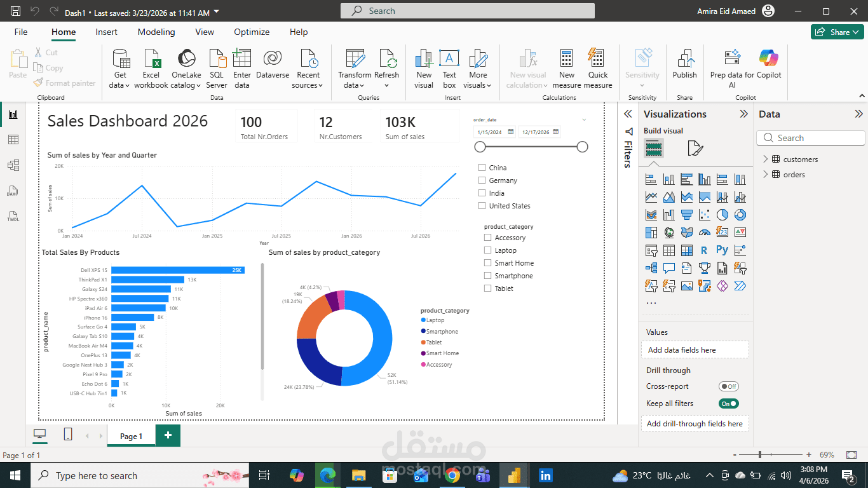This screenshot has width=868, height=488.
Task: Adjust the zoom slider in status bar
Action: [760, 455]
